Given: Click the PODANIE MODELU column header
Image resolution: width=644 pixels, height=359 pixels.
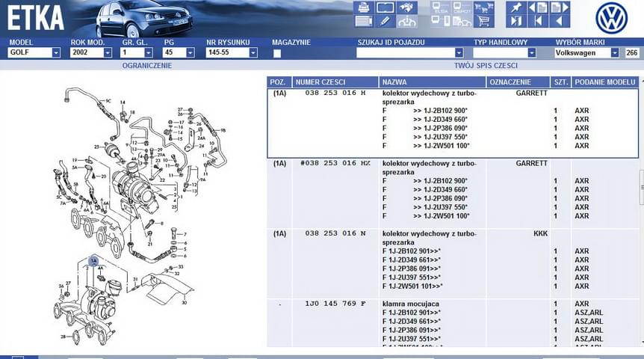Looking at the screenshot, I should (x=605, y=82).
